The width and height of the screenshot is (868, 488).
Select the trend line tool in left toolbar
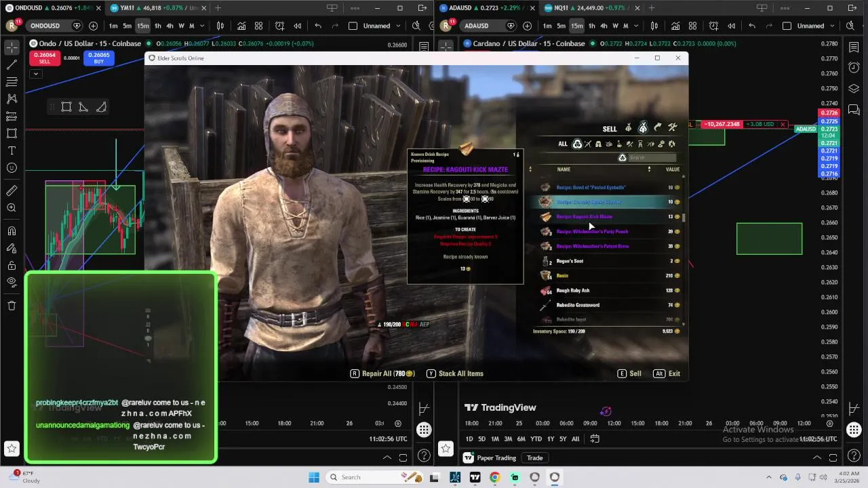(x=12, y=65)
